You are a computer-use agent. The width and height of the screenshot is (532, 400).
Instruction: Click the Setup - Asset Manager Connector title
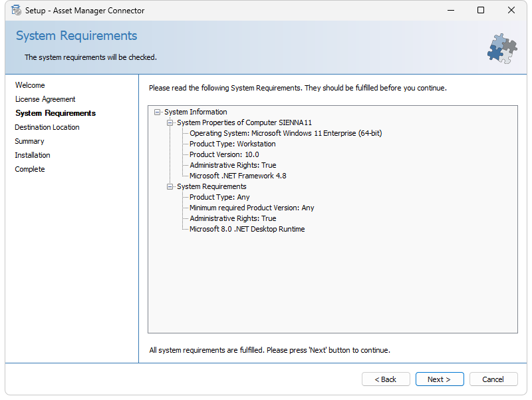pos(85,11)
